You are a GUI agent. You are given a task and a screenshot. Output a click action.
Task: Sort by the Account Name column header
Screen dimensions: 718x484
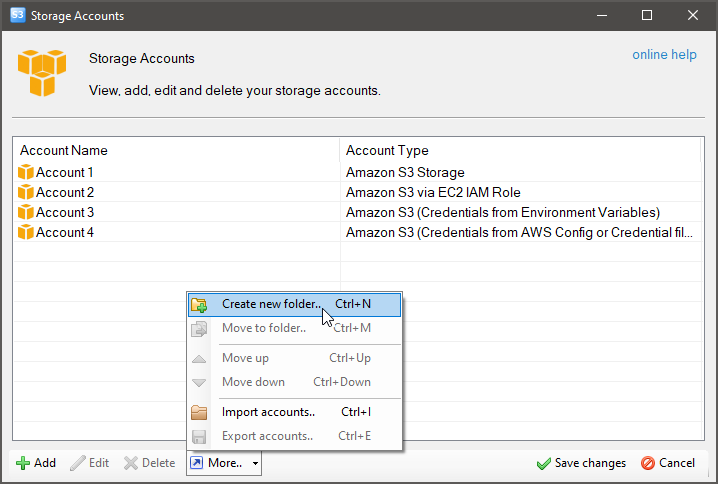pyautogui.click(x=64, y=151)
